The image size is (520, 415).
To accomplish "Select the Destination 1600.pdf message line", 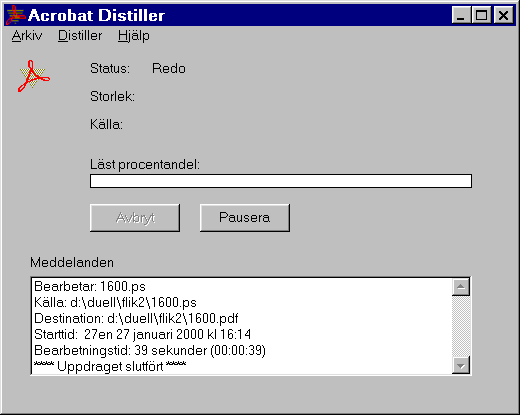I will pos(136,319).
